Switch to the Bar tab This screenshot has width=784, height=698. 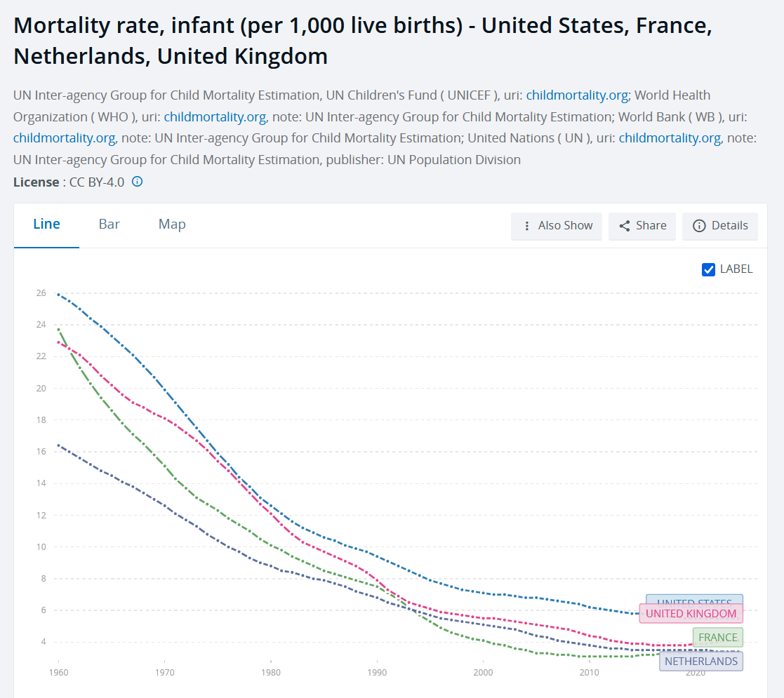click(109, 224)
